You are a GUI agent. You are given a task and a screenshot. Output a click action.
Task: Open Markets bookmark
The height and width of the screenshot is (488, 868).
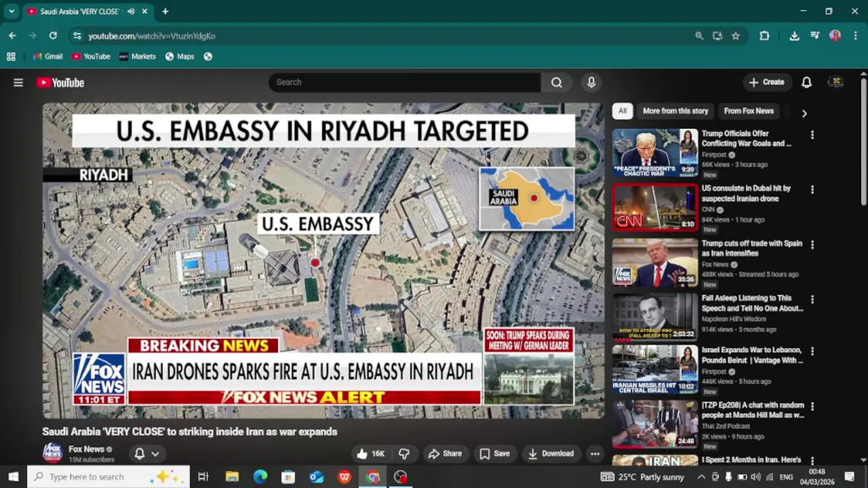[138, 57]
